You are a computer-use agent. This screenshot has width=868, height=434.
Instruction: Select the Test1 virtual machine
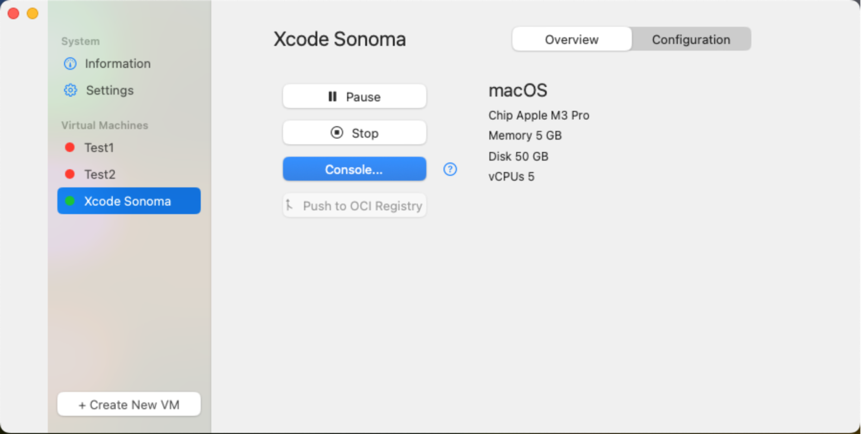click(99, 148)
